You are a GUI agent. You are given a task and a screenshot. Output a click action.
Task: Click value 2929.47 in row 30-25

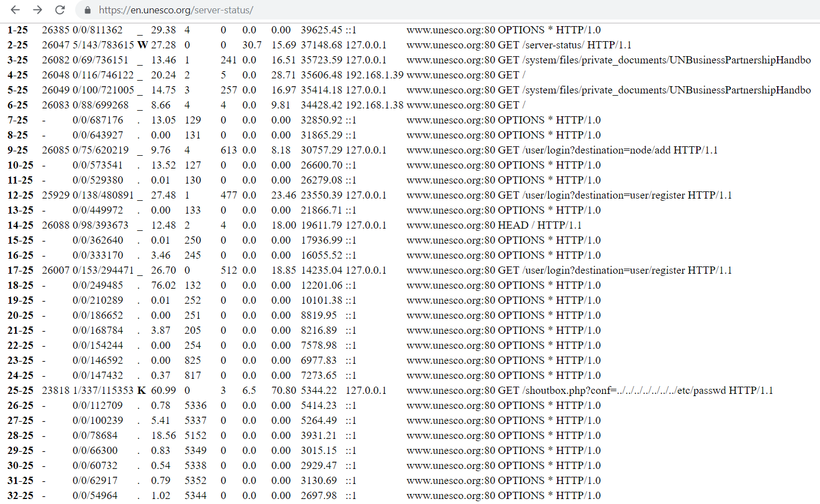(x=319, y=466)
